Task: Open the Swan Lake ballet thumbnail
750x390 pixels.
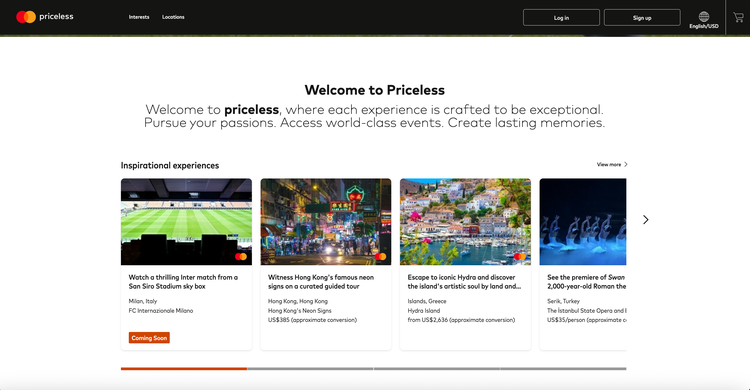Action: point(583,222)
